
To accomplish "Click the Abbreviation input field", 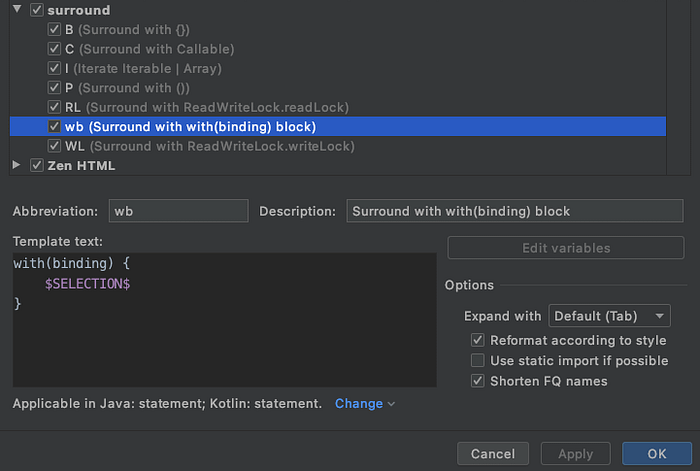I will click(178, 211).
